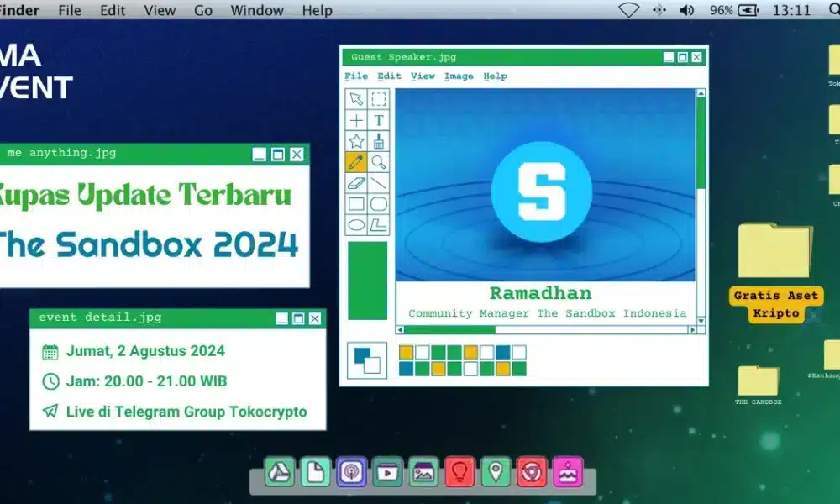Pick the star shape tool

point(356,141)
